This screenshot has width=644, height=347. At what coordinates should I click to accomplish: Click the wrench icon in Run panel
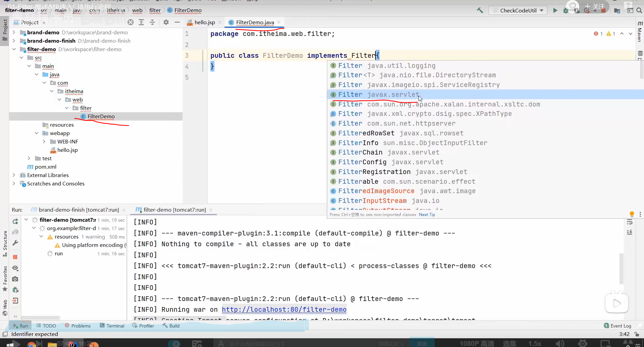point(15,243)
